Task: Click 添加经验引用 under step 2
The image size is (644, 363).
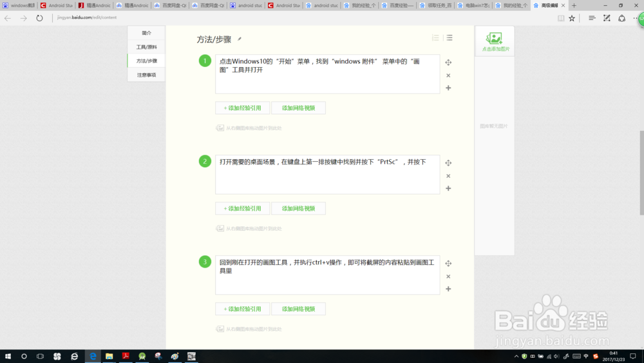Action: click(242, 208)
